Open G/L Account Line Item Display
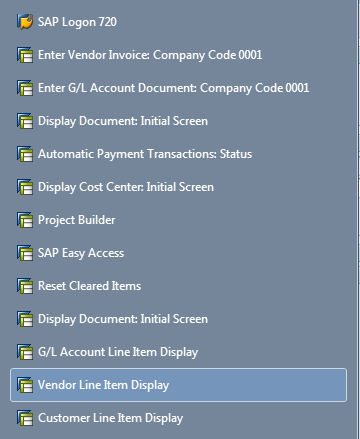 pyautogui.click(x=178, y=352)
